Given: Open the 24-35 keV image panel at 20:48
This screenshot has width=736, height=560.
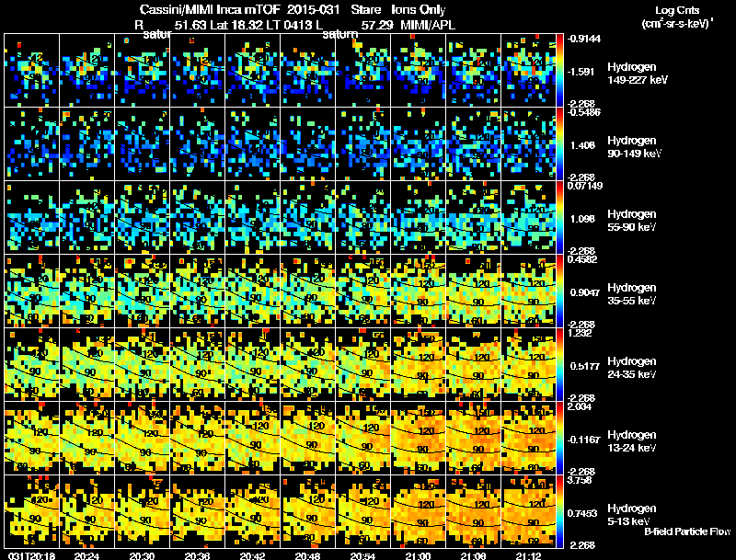Looking at the screenshot, I should [x=308, y=365].
